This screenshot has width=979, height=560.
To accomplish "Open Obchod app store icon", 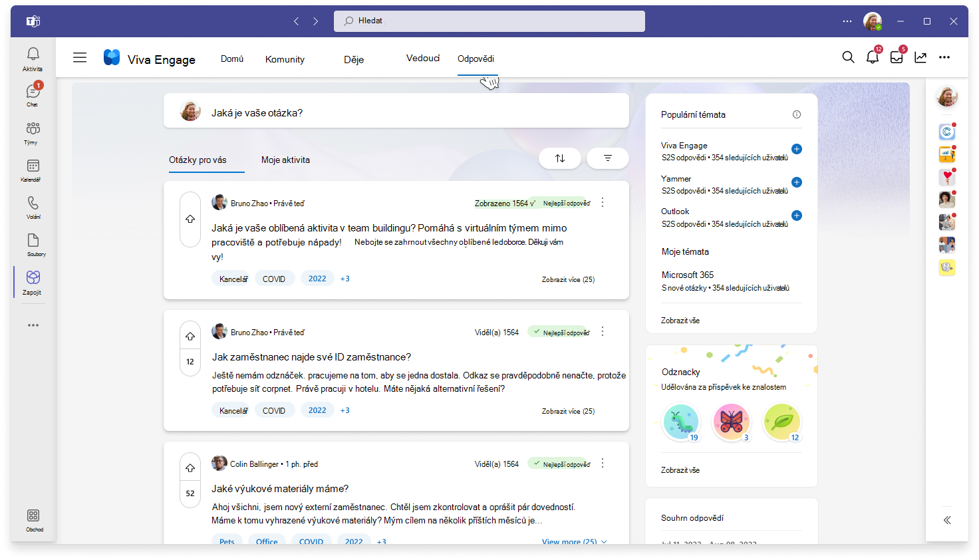I will [33, 519].
